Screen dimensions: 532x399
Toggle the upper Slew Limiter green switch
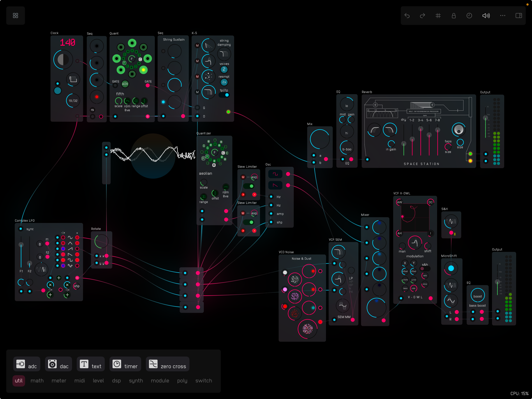[x=249, y=186]
